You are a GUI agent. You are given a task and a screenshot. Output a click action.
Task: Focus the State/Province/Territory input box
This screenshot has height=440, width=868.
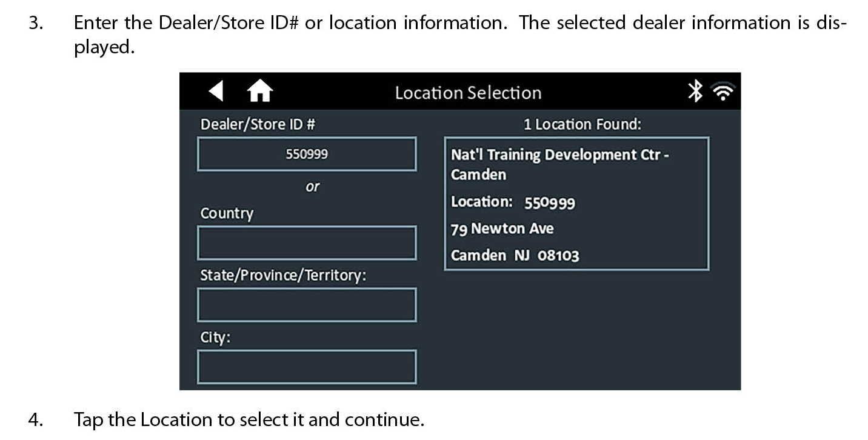pyautogui.click(x=307, y=305)
